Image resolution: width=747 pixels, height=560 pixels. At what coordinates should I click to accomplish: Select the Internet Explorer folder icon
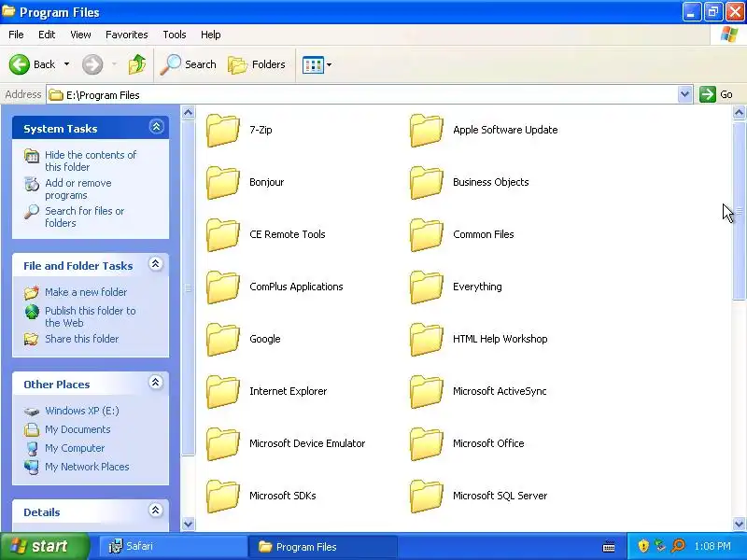click(223, 392)
